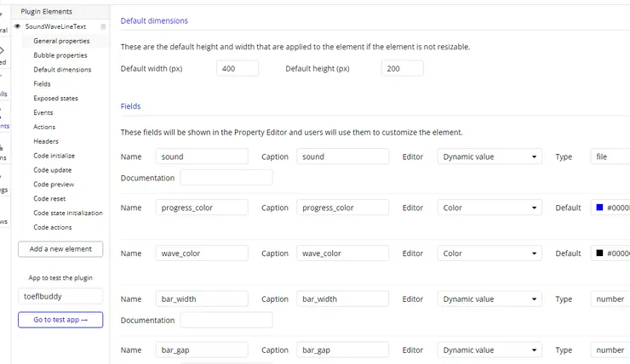This screenshot has height=364, width=630.
Task: Click the Add a new element button
Action: [60, 249]
